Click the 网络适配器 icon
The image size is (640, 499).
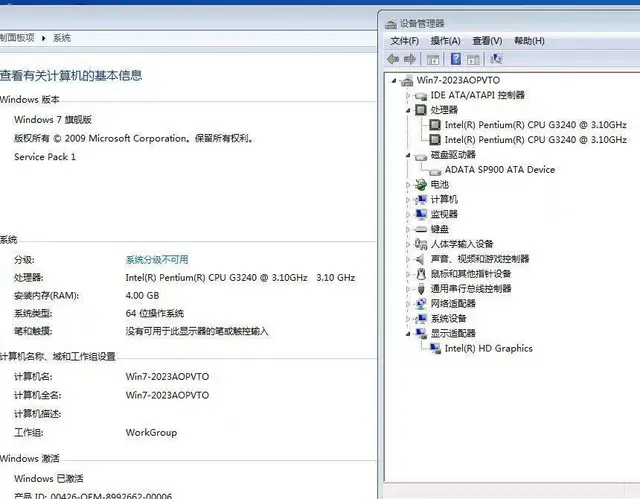(x=421, y=304)
